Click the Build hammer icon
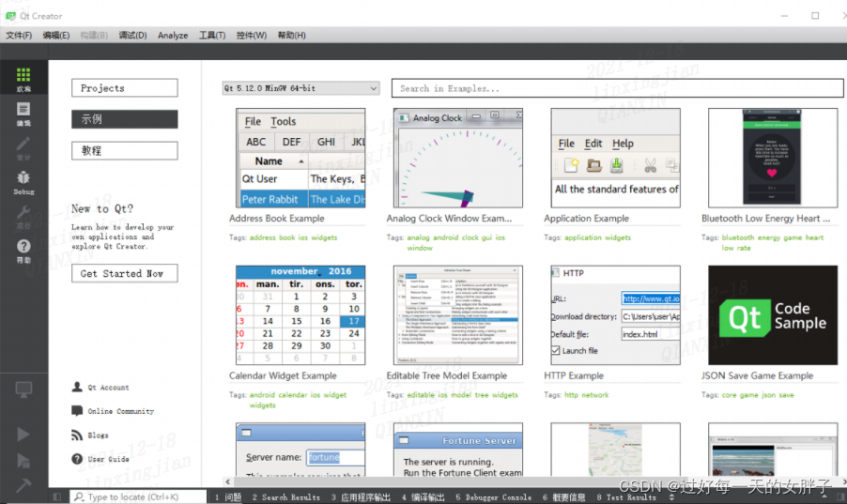The height and width of the screenshot is (504, 847). [23, 484]
